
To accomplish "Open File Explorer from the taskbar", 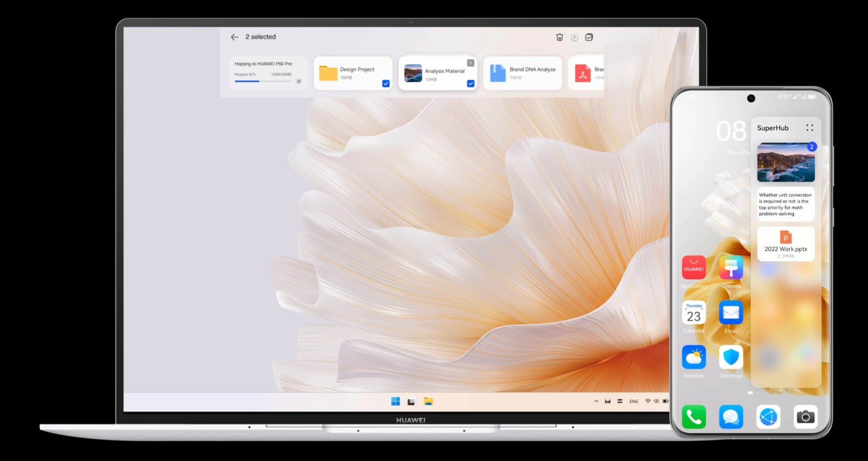I will pyautogui.click(x=428, y=401).
